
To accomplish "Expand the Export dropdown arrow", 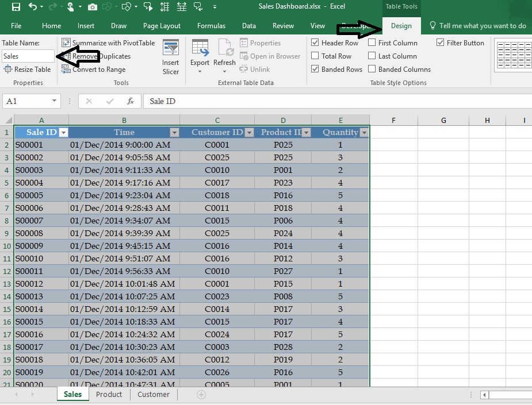I will 200,71.
